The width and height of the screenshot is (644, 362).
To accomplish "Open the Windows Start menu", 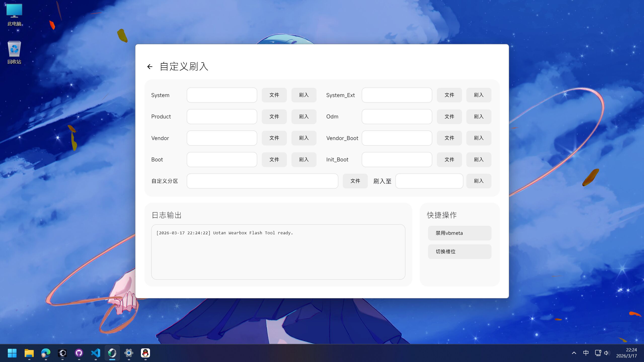I will coord(12,353).
